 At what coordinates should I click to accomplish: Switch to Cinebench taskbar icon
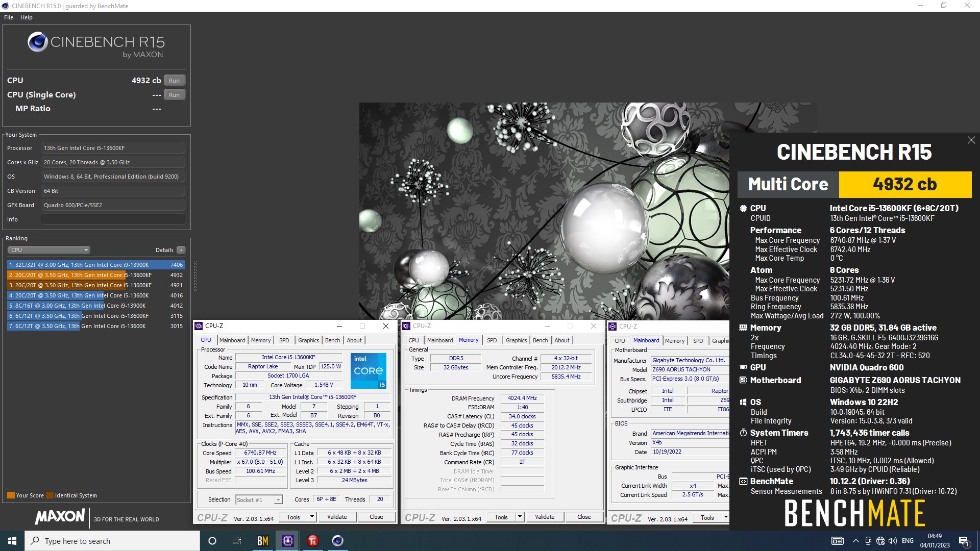point(338,541)
